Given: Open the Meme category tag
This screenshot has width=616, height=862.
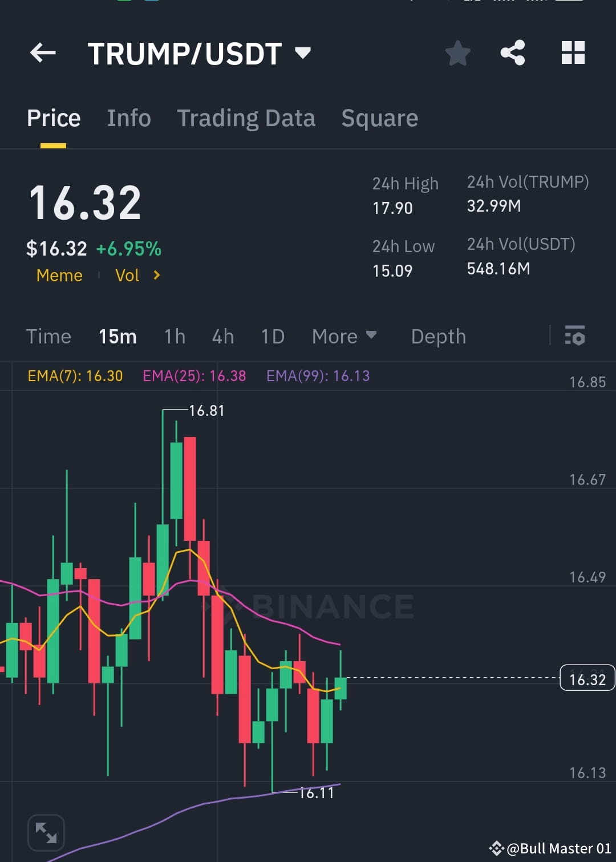Looking at the screenshot, I should click(x=59, y=276).
